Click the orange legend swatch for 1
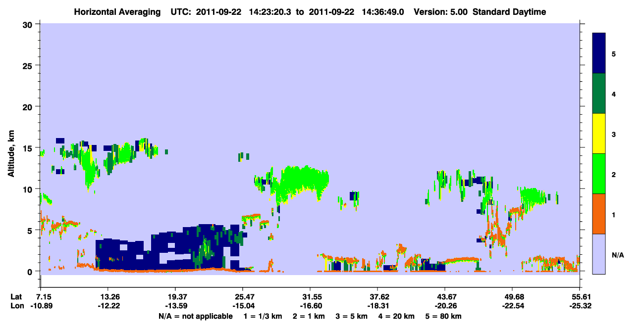Screen dimensions: 644x330 click(599, 214)
